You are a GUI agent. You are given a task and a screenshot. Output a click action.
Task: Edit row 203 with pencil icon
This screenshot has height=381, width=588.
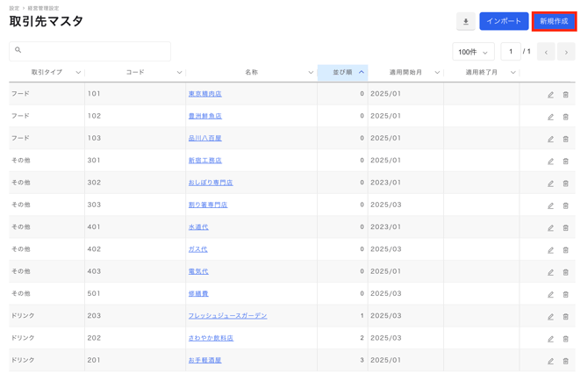tap(550, 317)
